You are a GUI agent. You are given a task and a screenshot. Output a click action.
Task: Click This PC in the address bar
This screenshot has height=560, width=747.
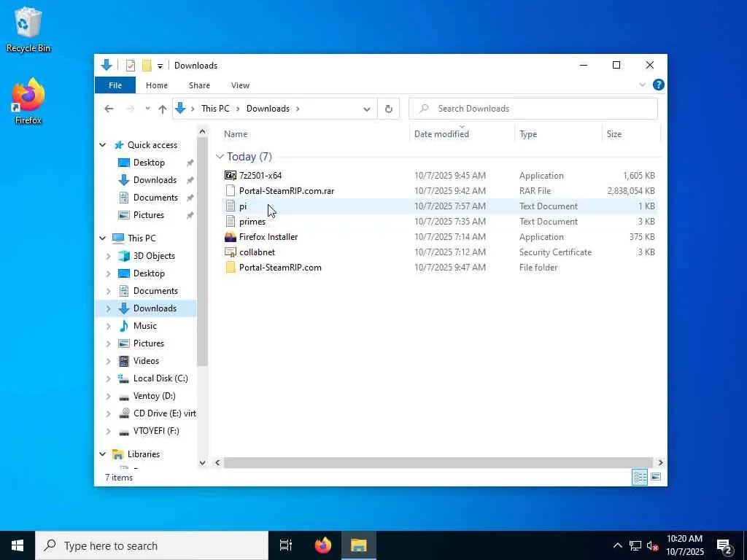[215, 109]
